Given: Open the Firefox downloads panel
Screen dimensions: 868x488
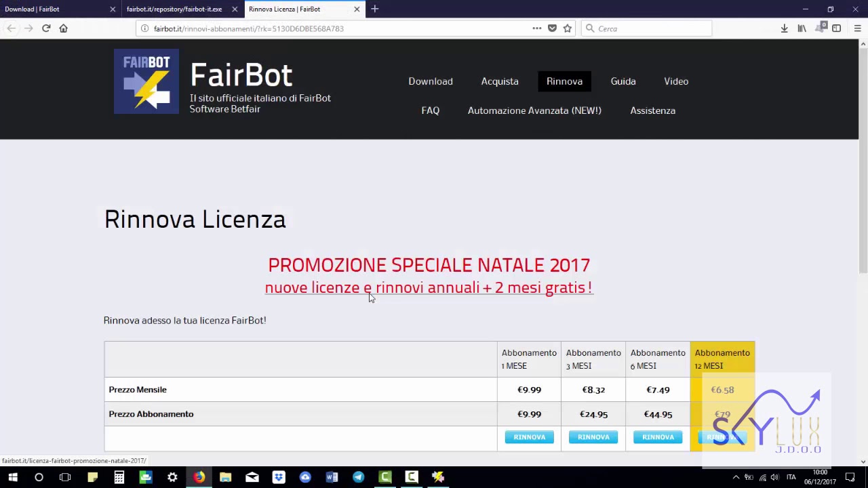Looking at the screenshot, I should pos(785,28).
